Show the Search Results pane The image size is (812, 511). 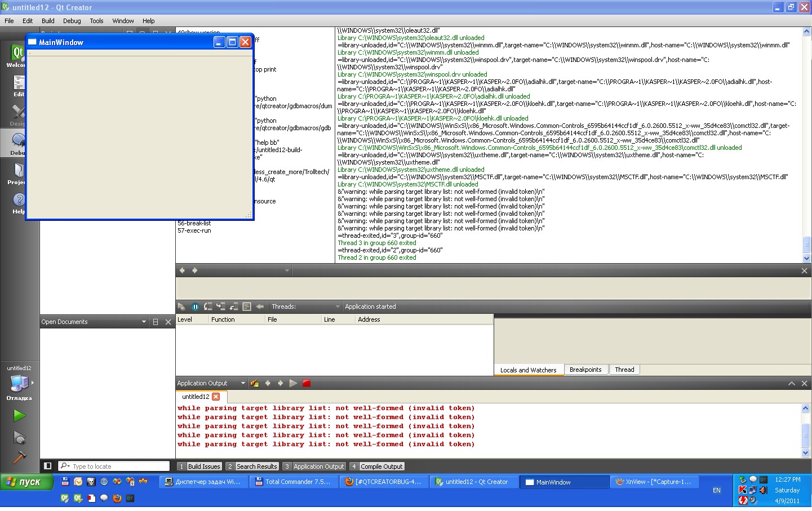click(x=252, y=466)
